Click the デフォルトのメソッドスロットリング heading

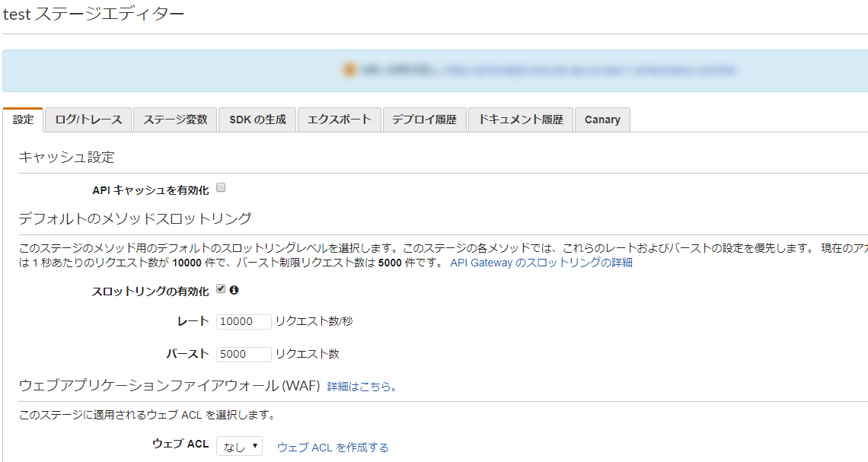[135, 218]
